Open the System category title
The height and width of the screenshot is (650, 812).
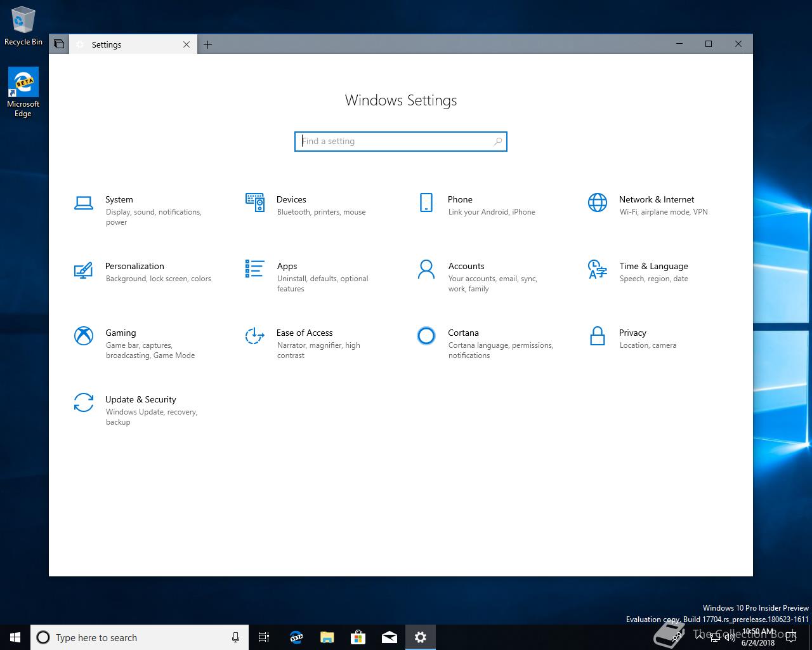coord(119,199)
